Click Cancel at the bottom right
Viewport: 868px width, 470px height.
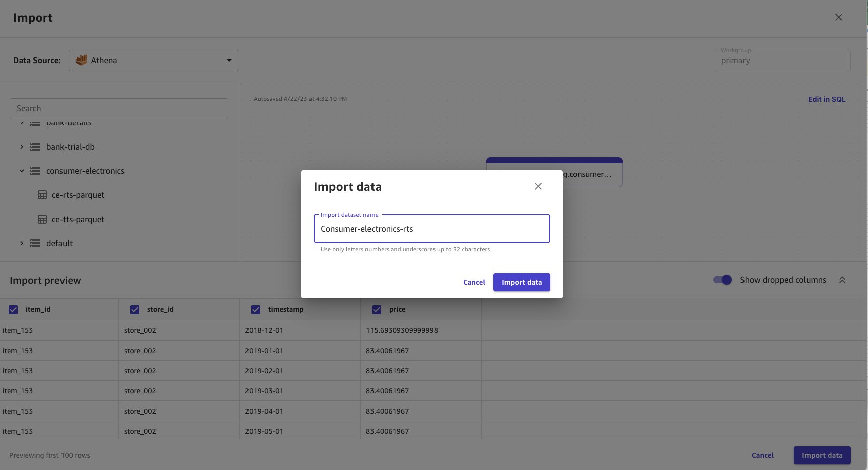coord(762,455)
